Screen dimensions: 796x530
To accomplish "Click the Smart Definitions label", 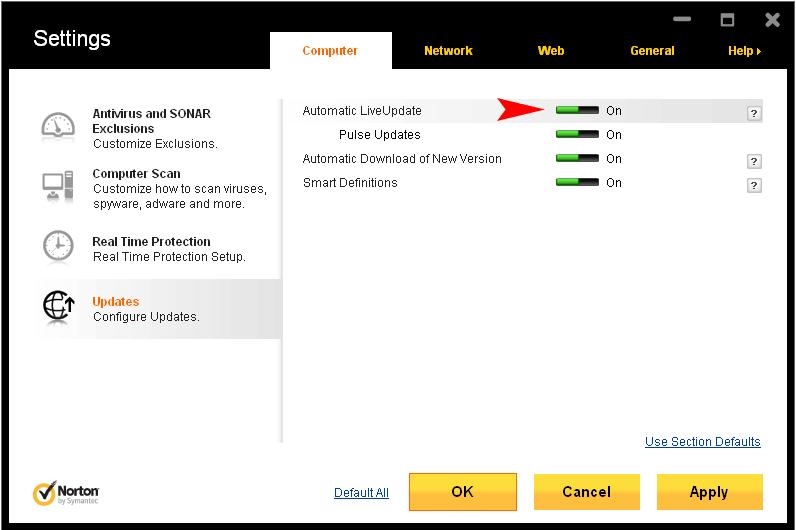I will tap(350, 182).
